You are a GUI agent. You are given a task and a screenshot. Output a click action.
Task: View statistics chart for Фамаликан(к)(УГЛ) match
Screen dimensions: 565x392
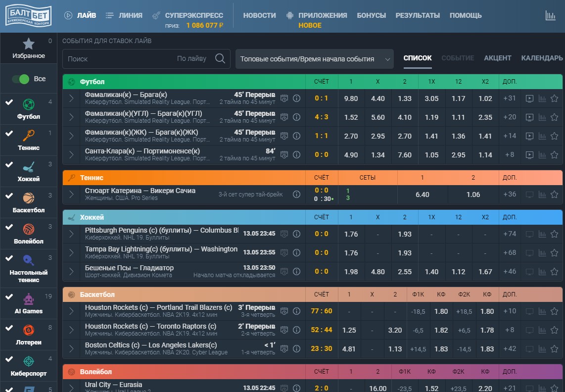(x=542, y=117)
